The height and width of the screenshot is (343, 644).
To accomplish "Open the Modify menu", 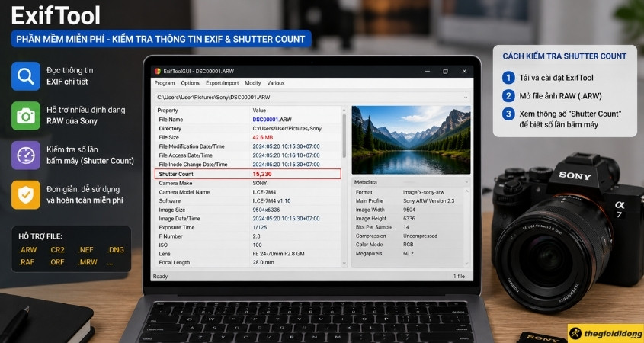I will [x=253, y=83].
